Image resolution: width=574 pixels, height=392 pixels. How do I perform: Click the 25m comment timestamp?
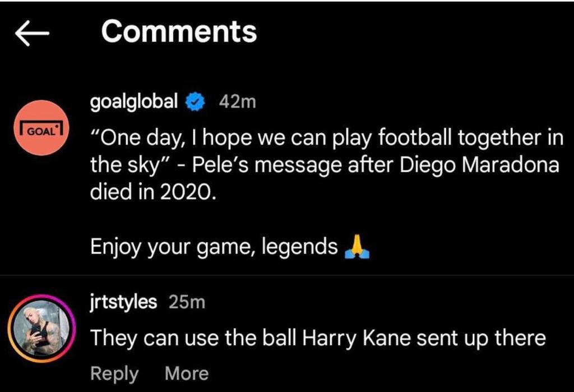[x=187, y=303]
